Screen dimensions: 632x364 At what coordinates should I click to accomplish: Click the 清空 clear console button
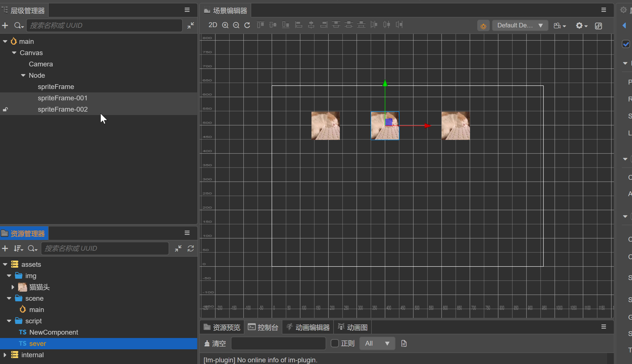pyautogui.click(x=215, y=343)
